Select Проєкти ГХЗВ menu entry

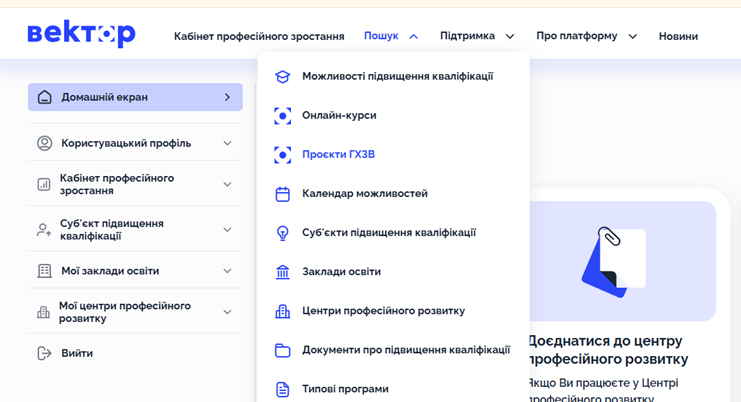click(338, 155)
